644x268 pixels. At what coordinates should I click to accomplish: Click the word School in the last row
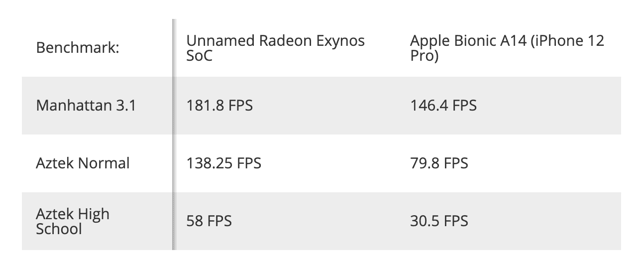[x=59, y=229]
